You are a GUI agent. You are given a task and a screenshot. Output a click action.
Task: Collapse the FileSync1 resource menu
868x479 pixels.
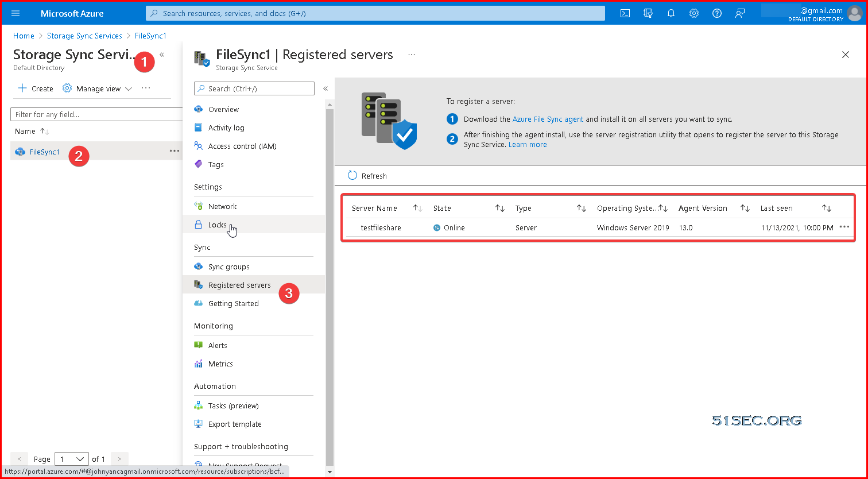point(325,88)
